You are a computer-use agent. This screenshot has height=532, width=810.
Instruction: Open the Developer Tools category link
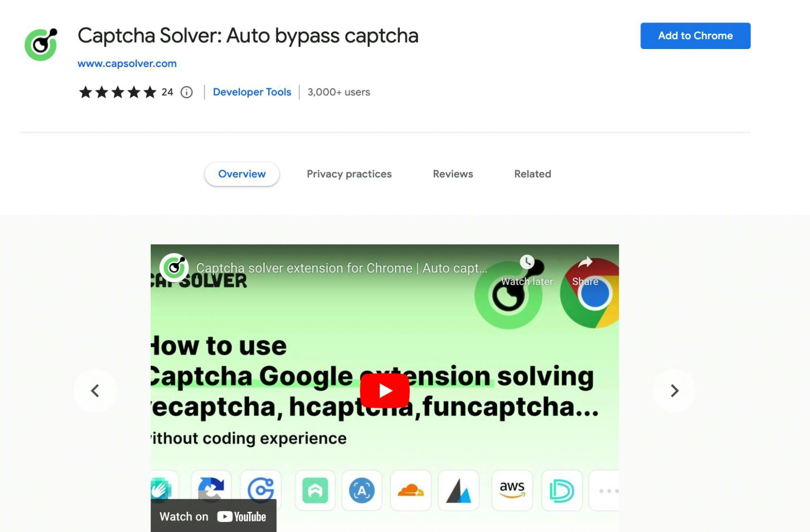pyautogui.click(x=252, y=92)
